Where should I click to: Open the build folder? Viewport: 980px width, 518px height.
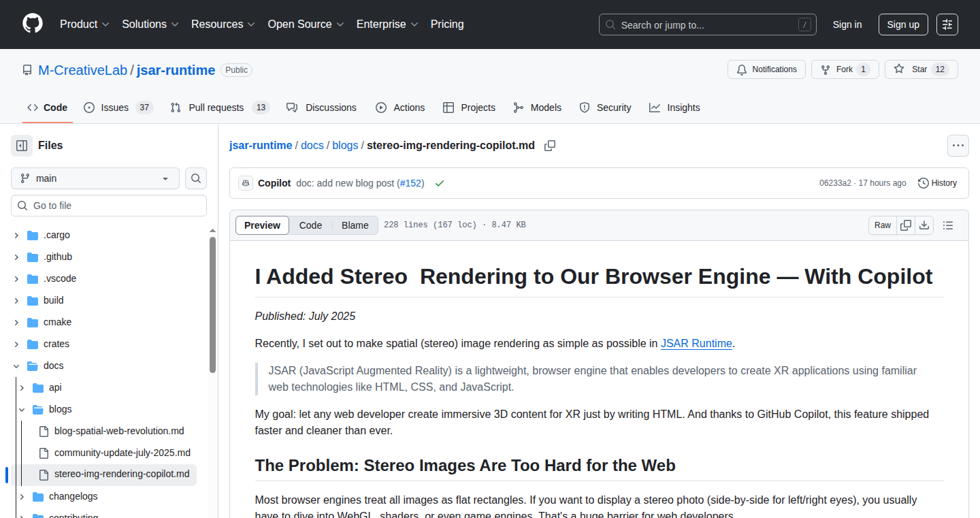tap(54, 300)
